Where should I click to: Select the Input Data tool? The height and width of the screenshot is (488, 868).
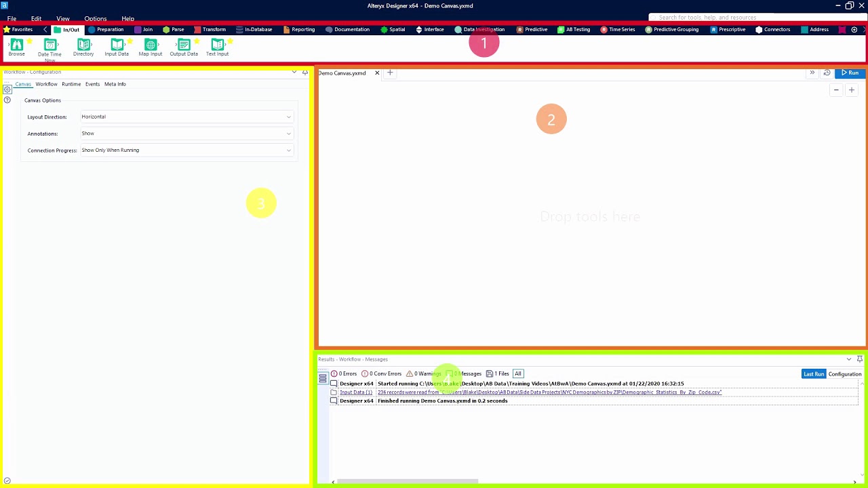tap(117, 47)
